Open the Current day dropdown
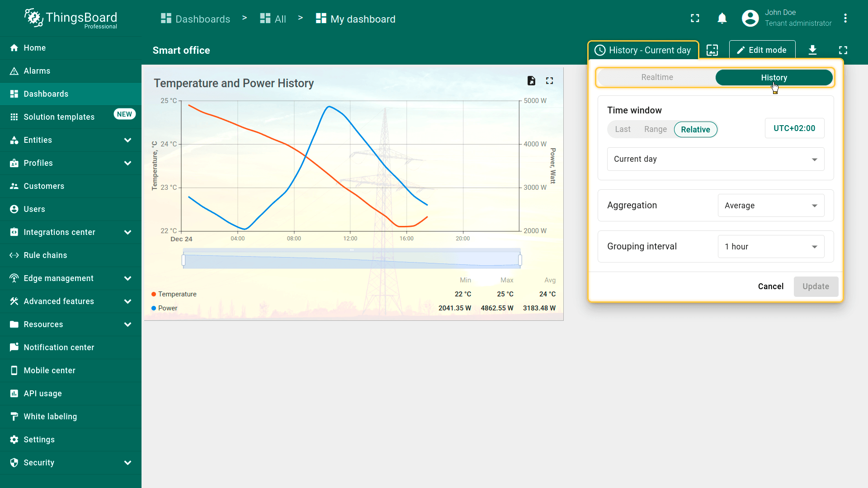 (715, 159)
